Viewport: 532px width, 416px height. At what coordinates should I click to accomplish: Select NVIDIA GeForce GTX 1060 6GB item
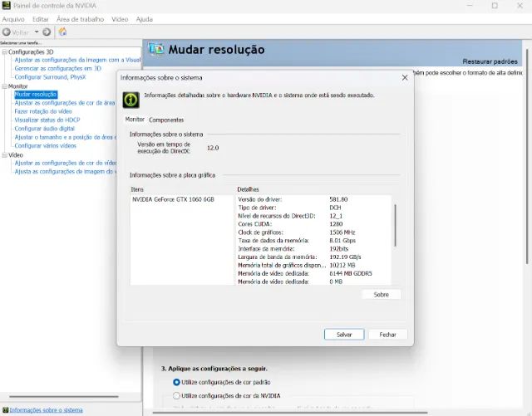(x=173, y=199)
